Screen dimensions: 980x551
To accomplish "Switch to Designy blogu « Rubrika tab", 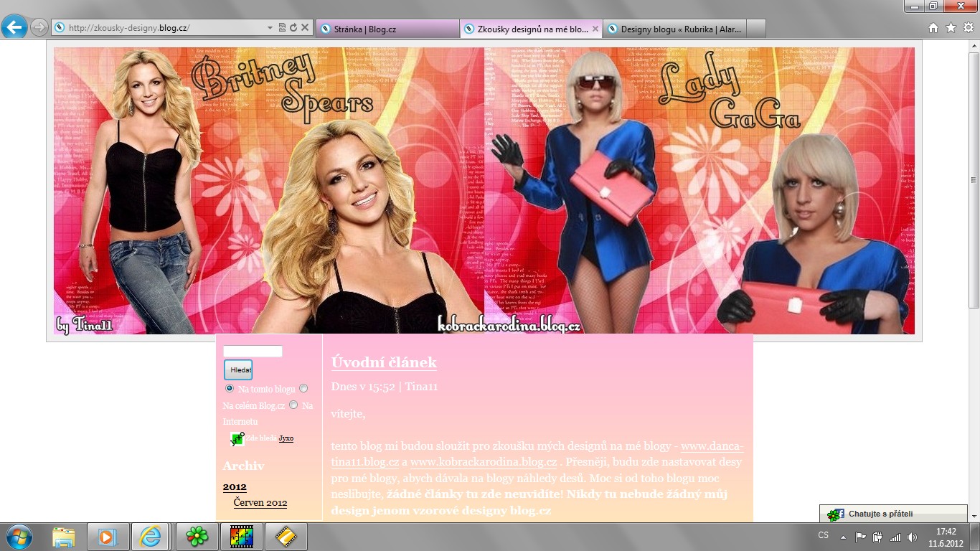I will click(675, 29).
